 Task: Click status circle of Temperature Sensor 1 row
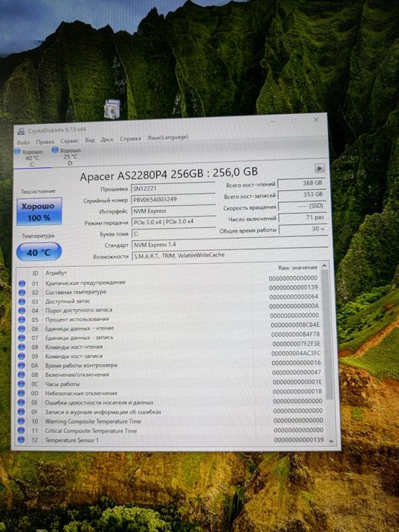tap(21, 440)
